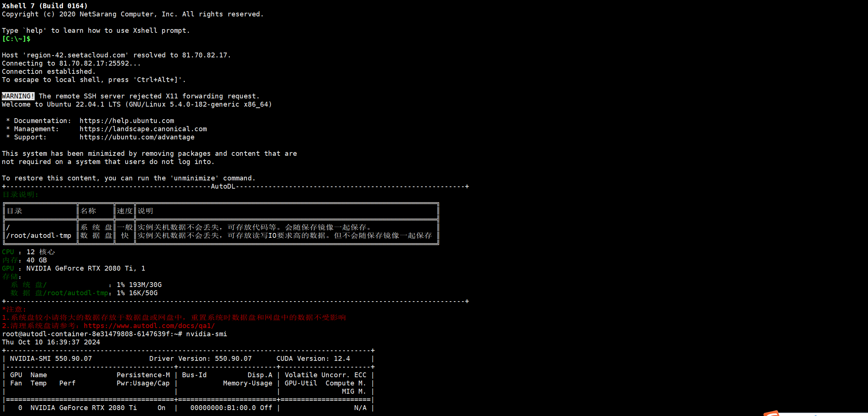Click the AutoDL banner title text
This screenshot has width=868, height=416.
tap(223, 186)
